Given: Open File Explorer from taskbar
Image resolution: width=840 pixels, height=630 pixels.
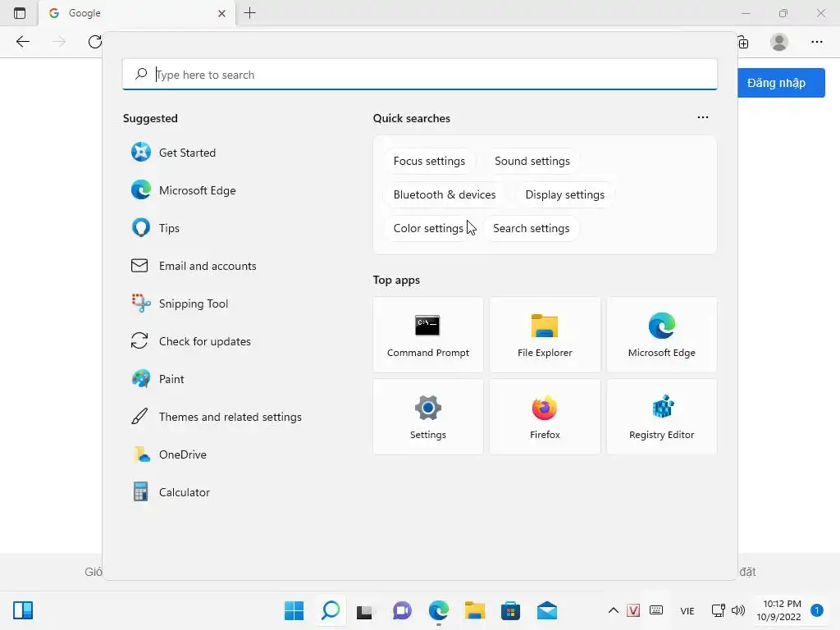Looking at the screenshot, I should pos(475,610).
